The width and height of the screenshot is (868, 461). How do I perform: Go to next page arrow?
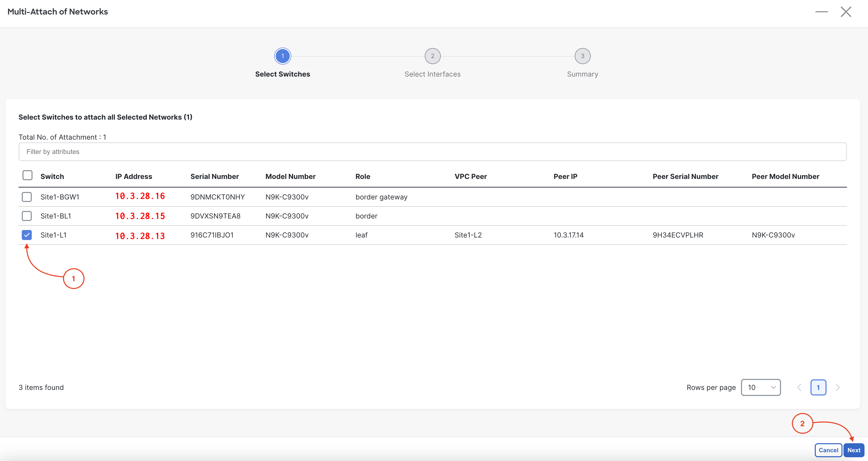(x=837, y=387)
